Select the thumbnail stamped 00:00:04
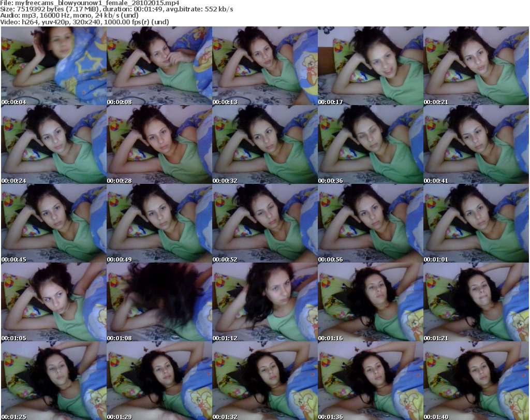Screen dimensions: 530x420 point(54,66)
